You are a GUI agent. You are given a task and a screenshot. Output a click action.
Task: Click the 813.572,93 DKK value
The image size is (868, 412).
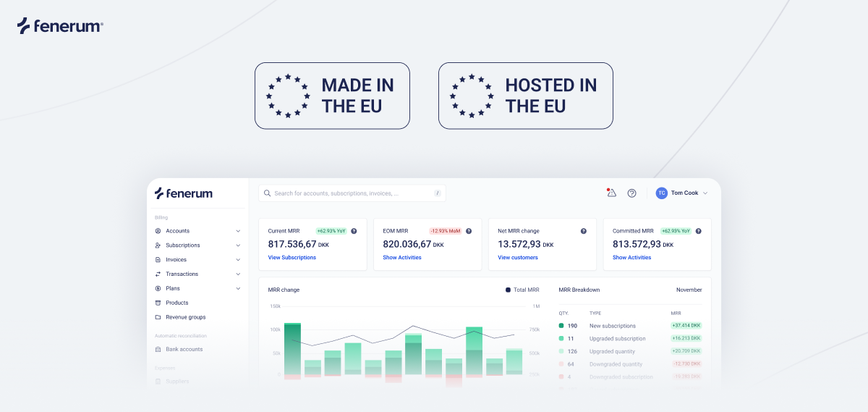coord(644,245)
